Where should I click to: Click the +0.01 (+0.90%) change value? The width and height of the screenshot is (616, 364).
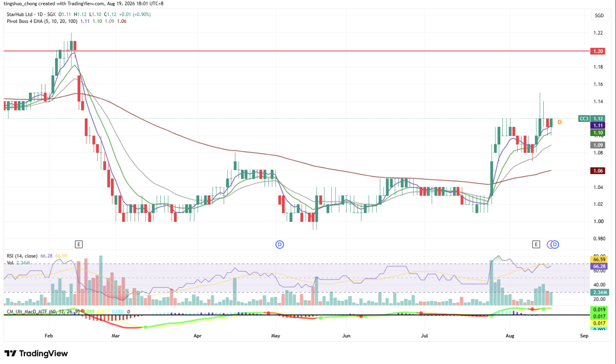pyautogui.click(x=135, y=14)
